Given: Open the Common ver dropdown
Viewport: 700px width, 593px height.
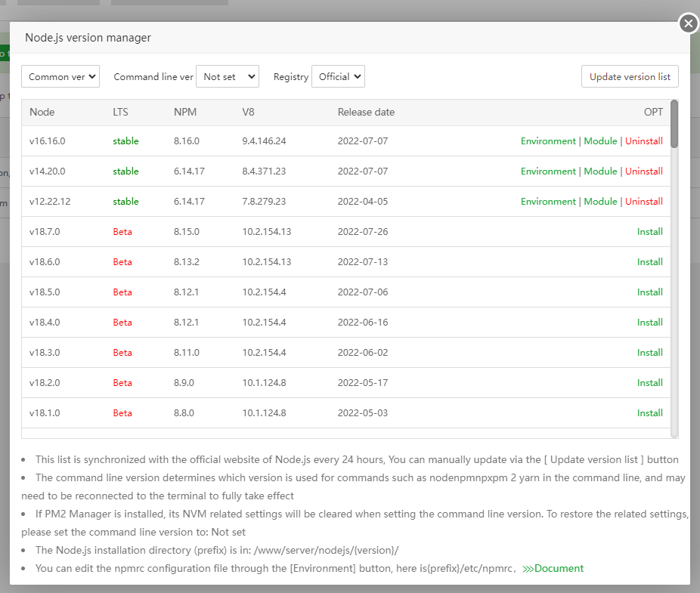Looking at the screenshot, I should 60,76.
